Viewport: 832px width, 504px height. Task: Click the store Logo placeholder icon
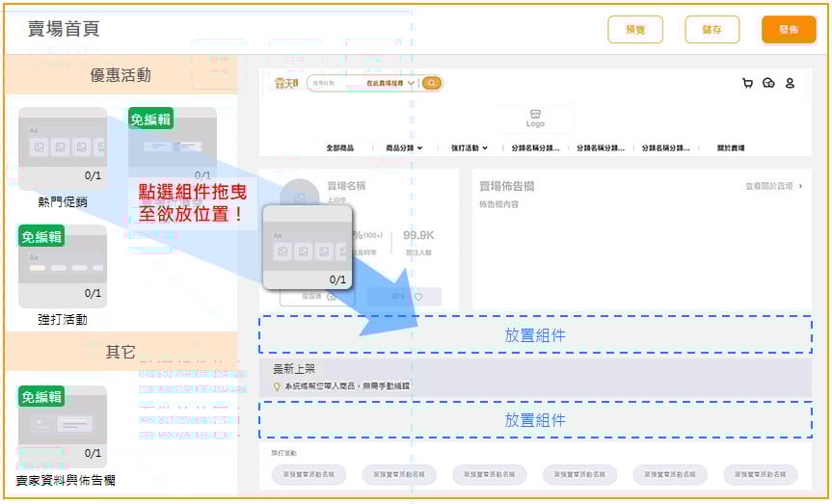point(535,116)
